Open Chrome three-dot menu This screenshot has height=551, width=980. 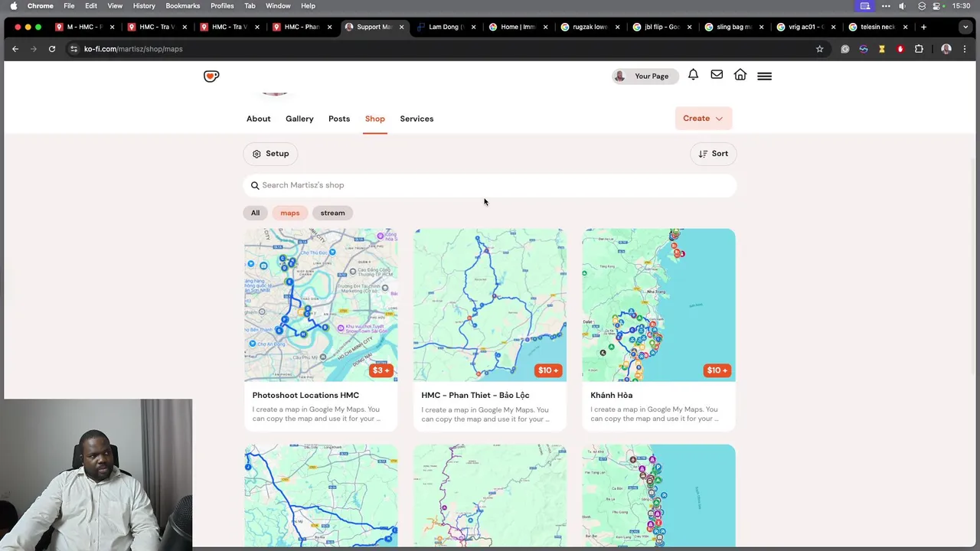[965, 49]
